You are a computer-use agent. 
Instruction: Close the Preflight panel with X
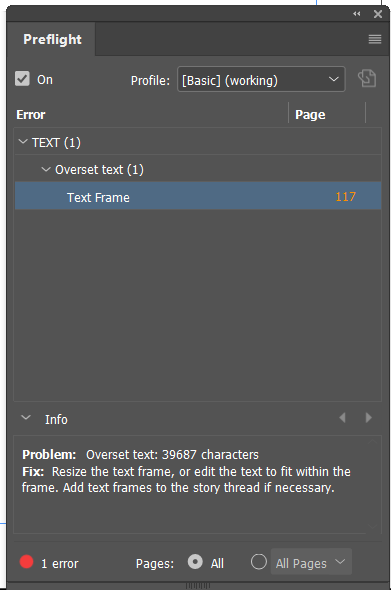click(x=378, y=14)
